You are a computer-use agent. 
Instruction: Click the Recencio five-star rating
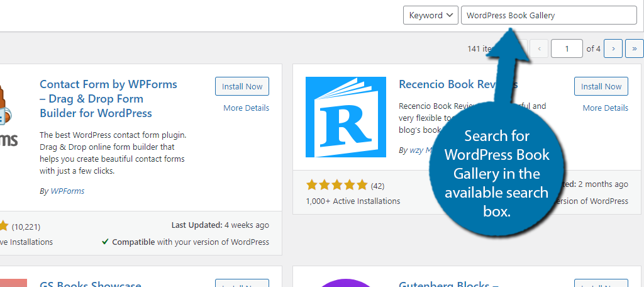pyautogui.click(x=337, y=186)
